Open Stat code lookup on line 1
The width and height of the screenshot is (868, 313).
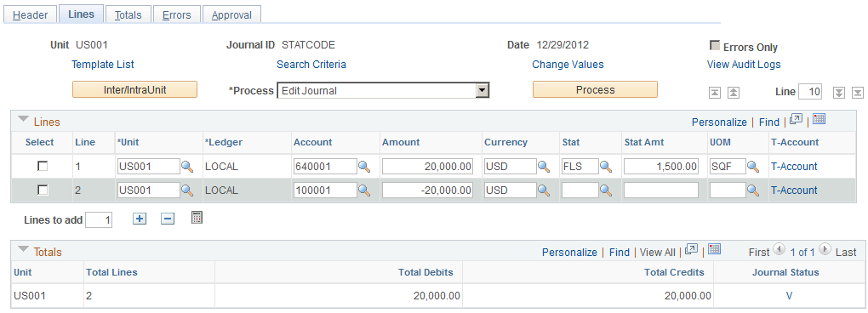(606, 167)
